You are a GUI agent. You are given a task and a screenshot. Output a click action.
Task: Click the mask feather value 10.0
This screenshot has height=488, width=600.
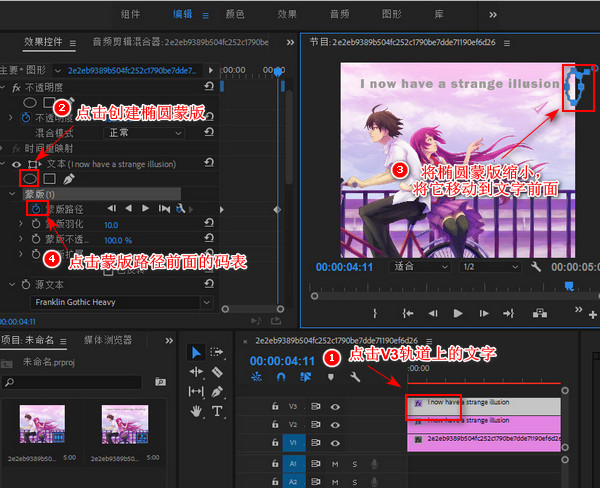point(111,225)
